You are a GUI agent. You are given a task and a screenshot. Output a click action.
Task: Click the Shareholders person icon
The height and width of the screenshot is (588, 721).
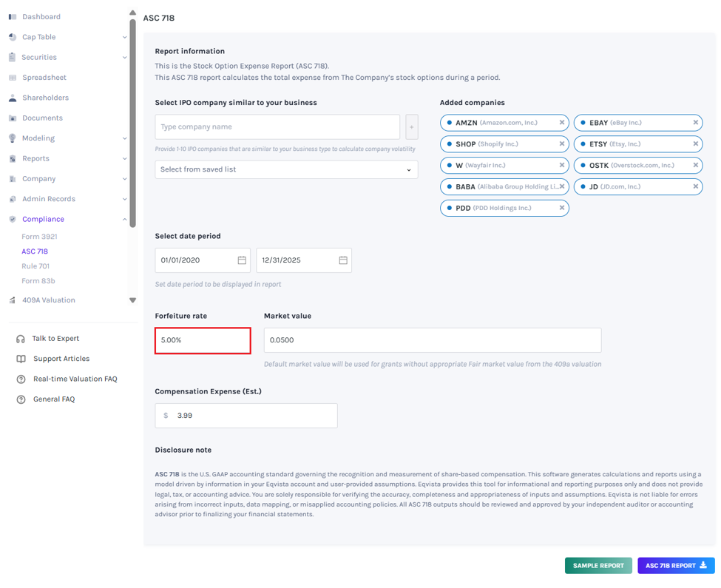(13, 98)
